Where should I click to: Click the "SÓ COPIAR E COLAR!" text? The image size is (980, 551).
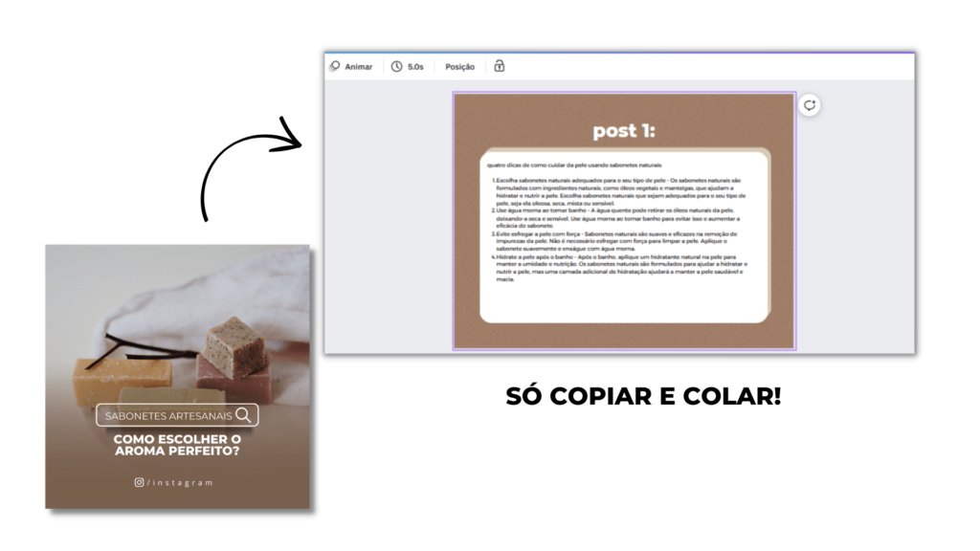[643, 396]
